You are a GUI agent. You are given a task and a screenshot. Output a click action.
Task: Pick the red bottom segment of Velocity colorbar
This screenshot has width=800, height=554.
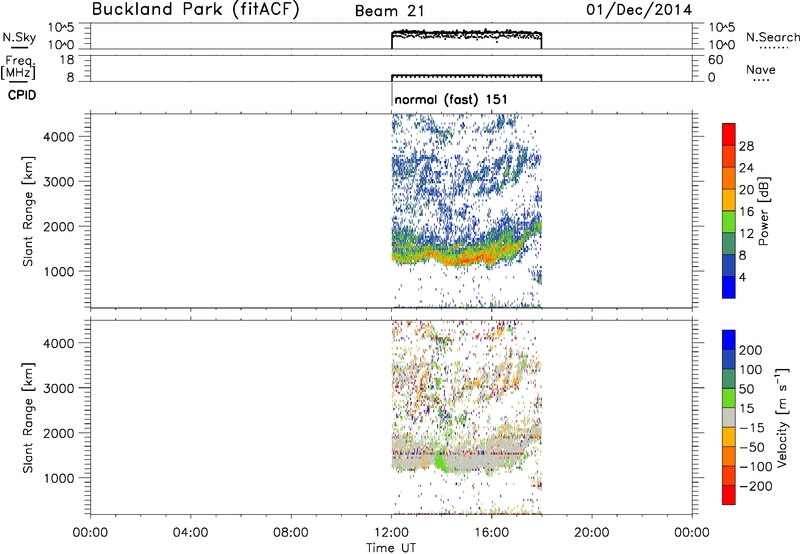729,495
